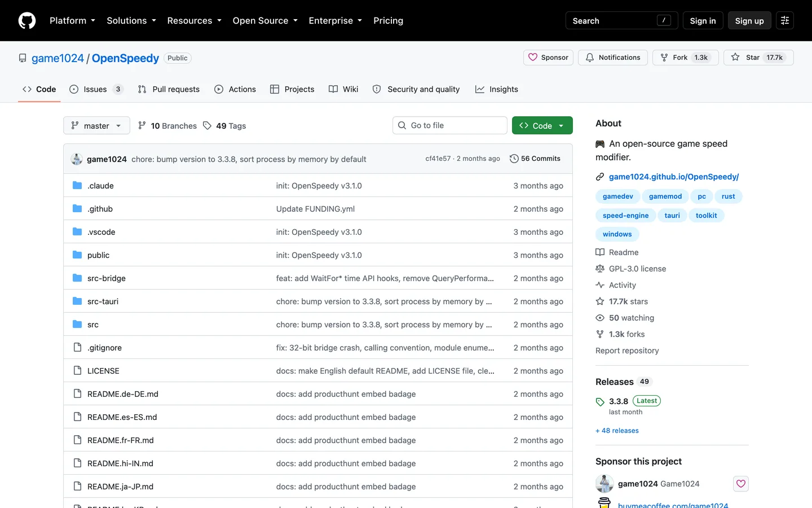Focus the Search field in header
The image size is (812, 508).
point(622,20)
